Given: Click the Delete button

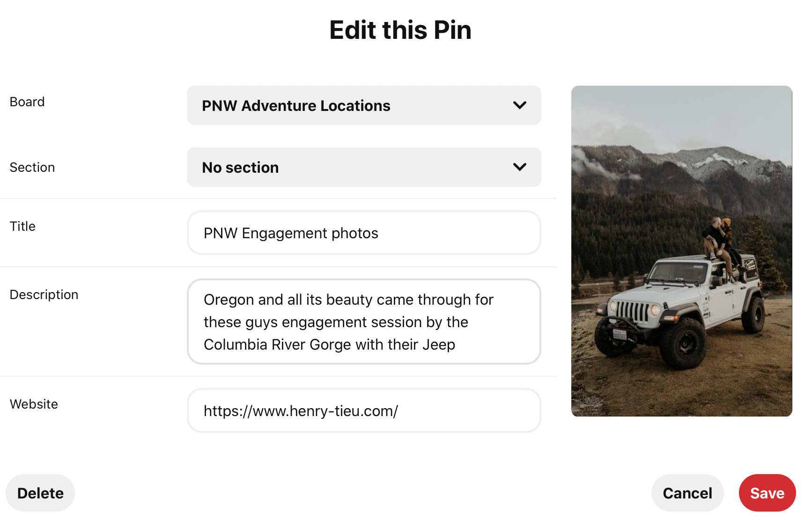Looking at the screenshot, I should (x=40, y=493).
